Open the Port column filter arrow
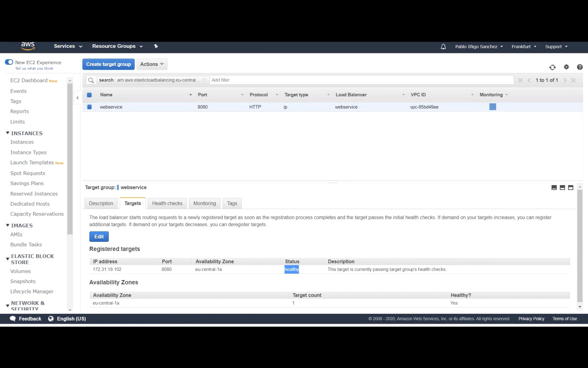 tap(242, 95)
